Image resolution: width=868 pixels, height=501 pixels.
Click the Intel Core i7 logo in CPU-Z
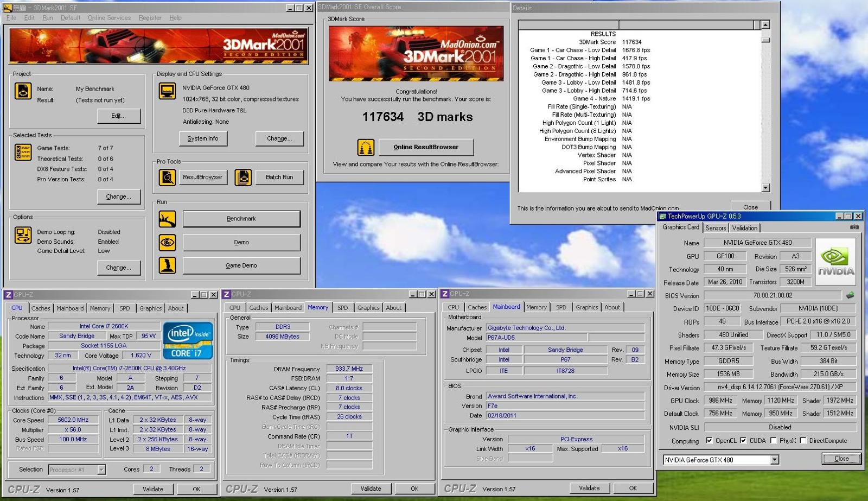(x=188, y=340)
